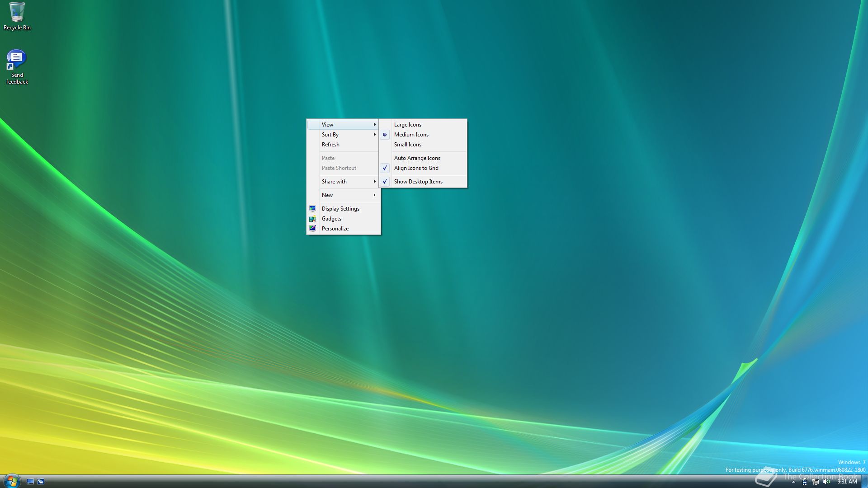The height and width of the screenshot is (488, 868).
Task: Uncheck Align Icons to Grid
Action: [x=423, y=168]
